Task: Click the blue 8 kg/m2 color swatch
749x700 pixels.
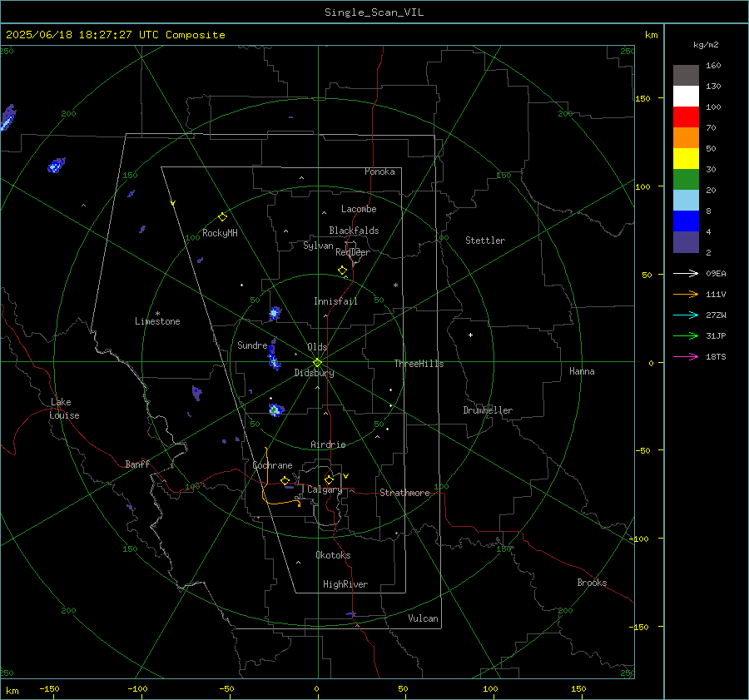Action: point(686,221)
